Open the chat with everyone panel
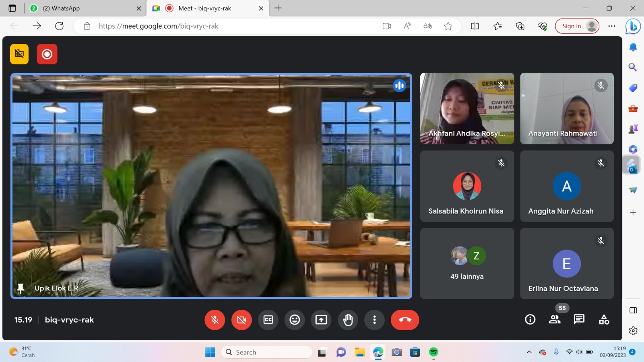This screenshot has width=644, height=362. point(579,319)
